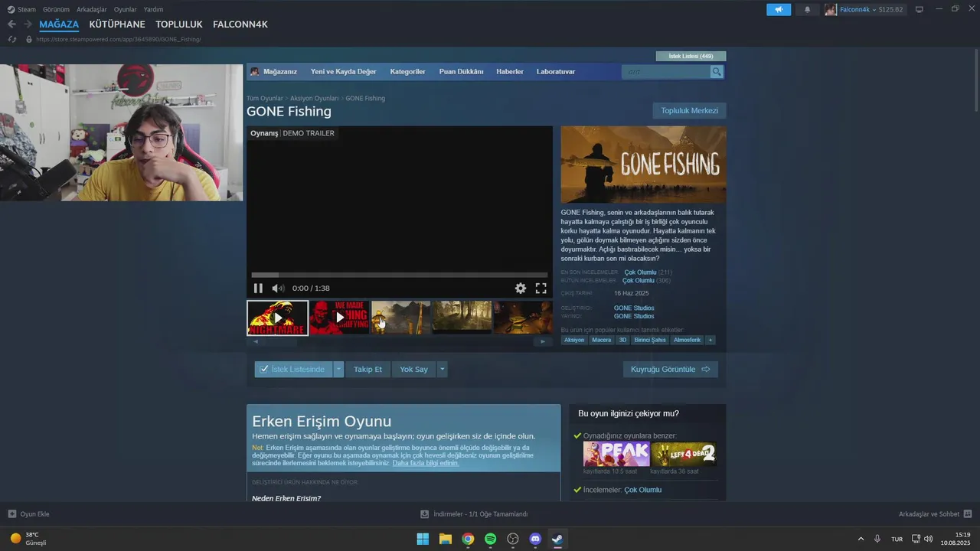
Task: Reload the store page
Action: 11,39
